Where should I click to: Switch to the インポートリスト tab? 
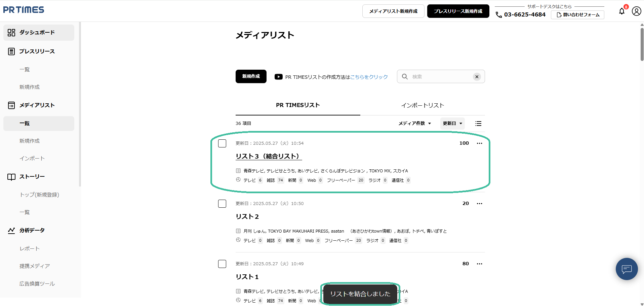point(422,105)
